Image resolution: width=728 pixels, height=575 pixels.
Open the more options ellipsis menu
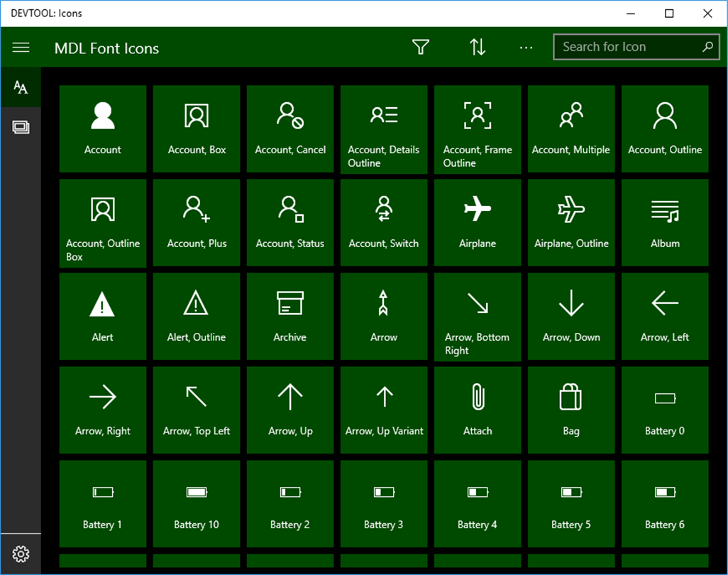tap(526, 48)
